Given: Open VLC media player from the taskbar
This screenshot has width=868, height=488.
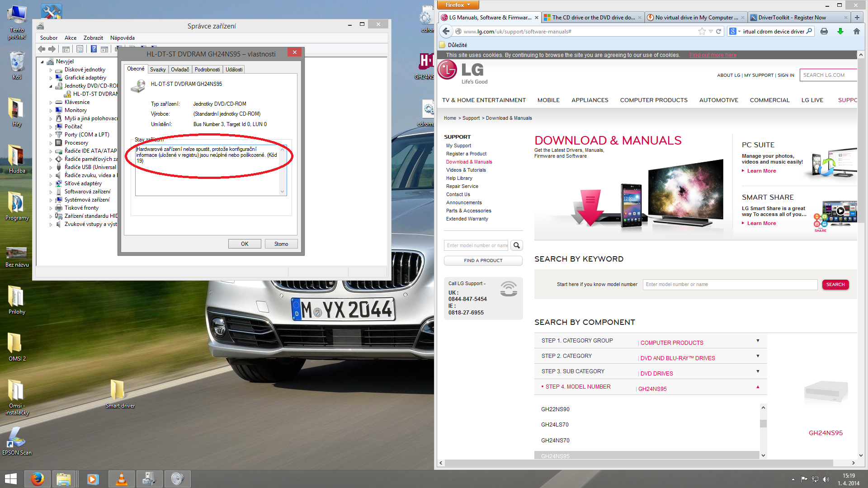Looking at the screenshot, I should point(121,479).
